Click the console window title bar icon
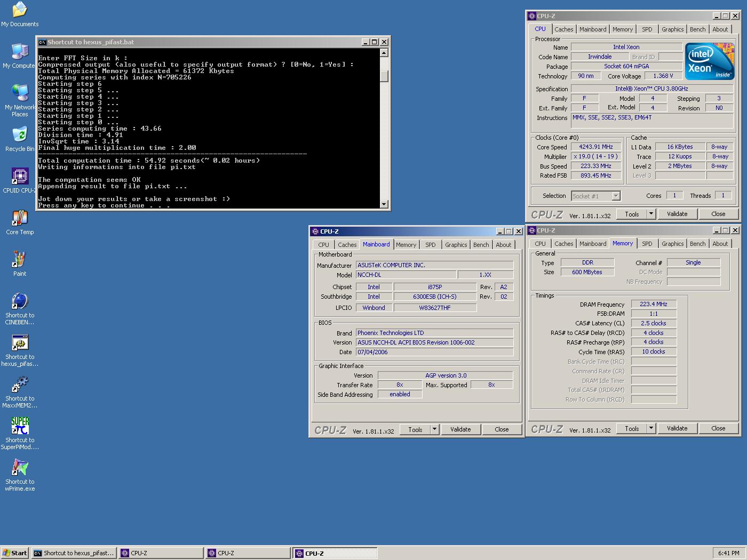 [42, 42]
